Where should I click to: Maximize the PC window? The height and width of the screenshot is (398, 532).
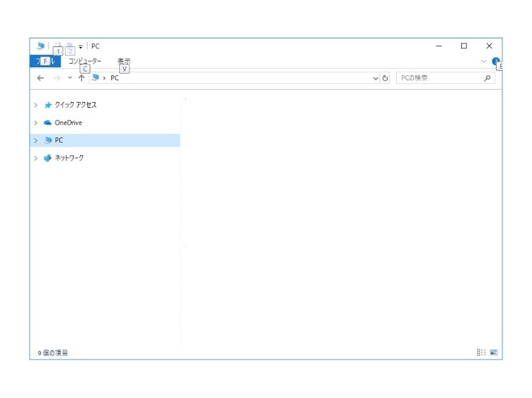[x=464, y=46]
